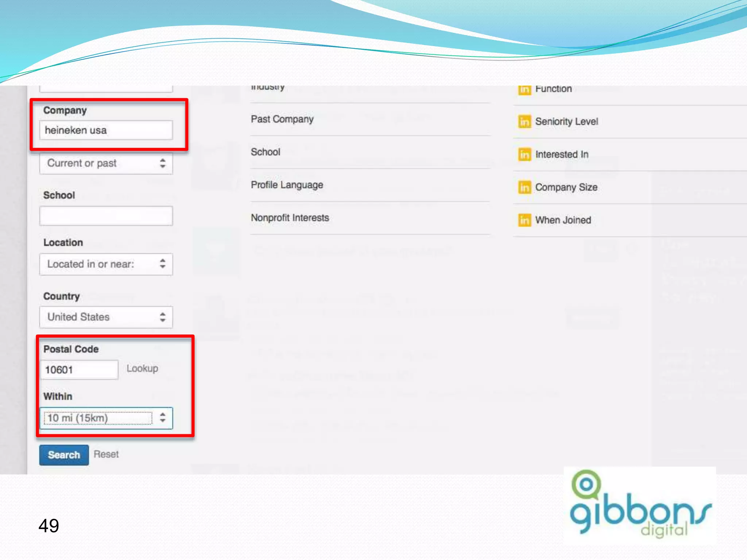Expand the Past Company filter
747x560 pixels.
tap(282, 119)
